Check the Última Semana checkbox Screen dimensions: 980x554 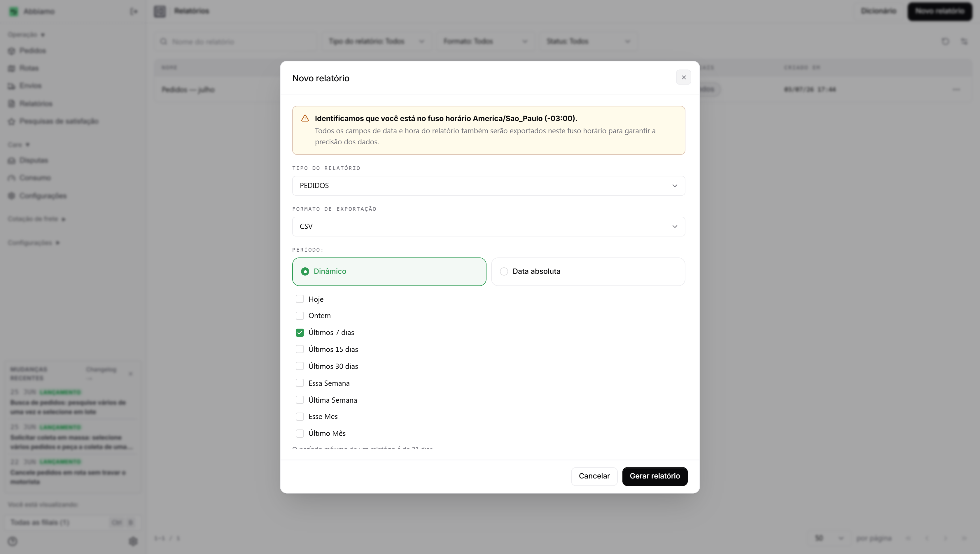300,400
